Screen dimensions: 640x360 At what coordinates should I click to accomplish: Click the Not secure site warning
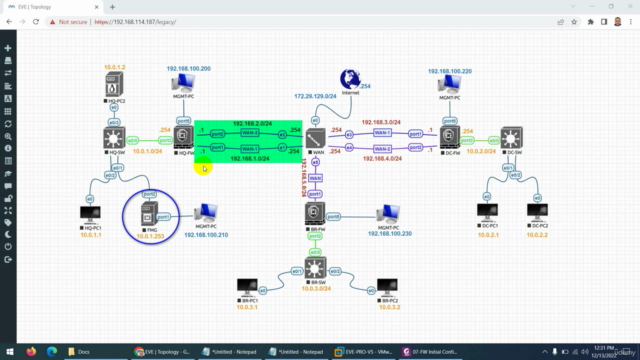click(x=68, y=22)
